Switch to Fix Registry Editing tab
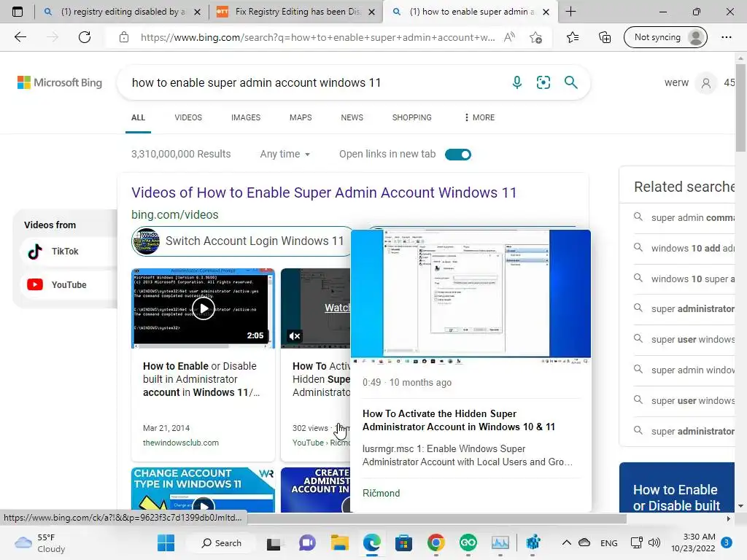 295,12
